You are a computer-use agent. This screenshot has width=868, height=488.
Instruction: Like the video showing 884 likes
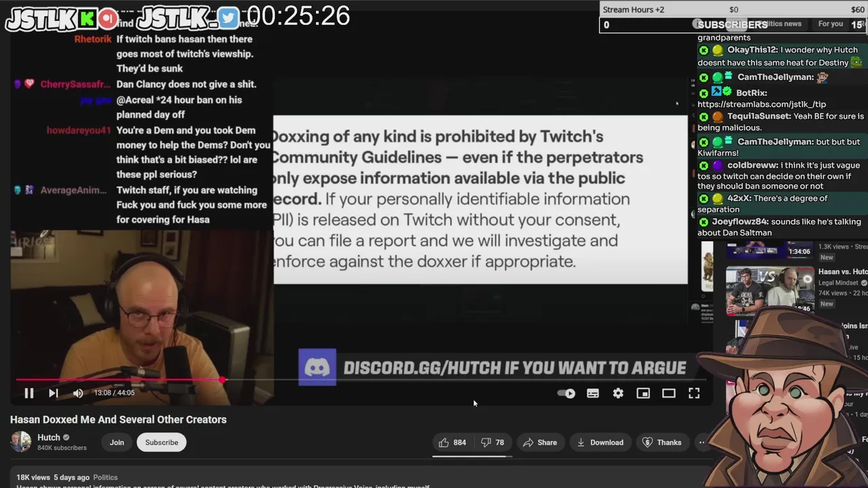pyautogui.click(x=452, y=443)
